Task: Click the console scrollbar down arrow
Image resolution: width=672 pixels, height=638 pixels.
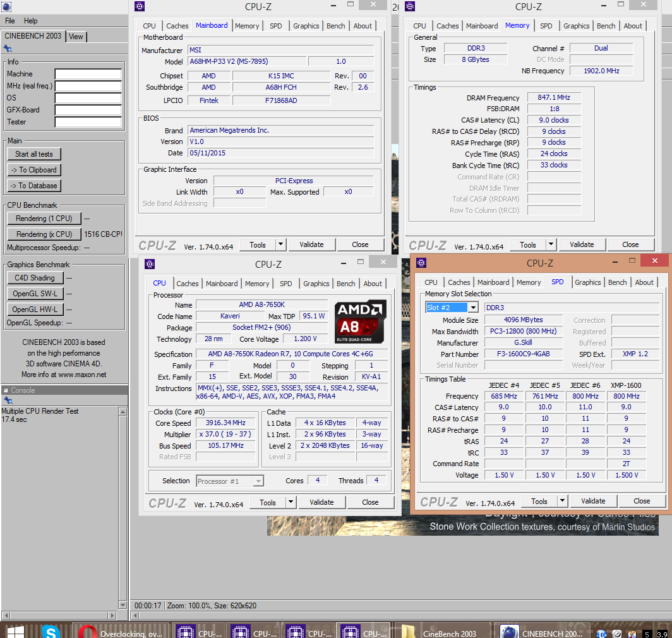Action: tap(123, 605)
